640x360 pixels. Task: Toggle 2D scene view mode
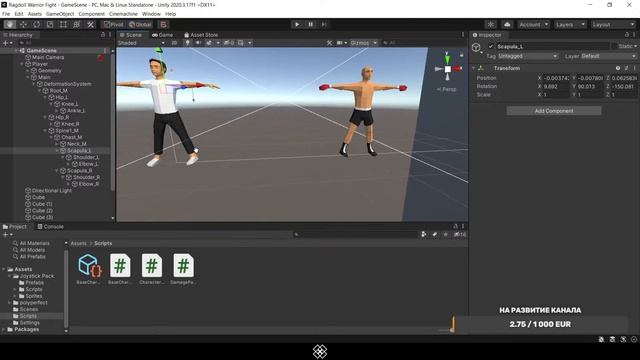pos(174,43)
